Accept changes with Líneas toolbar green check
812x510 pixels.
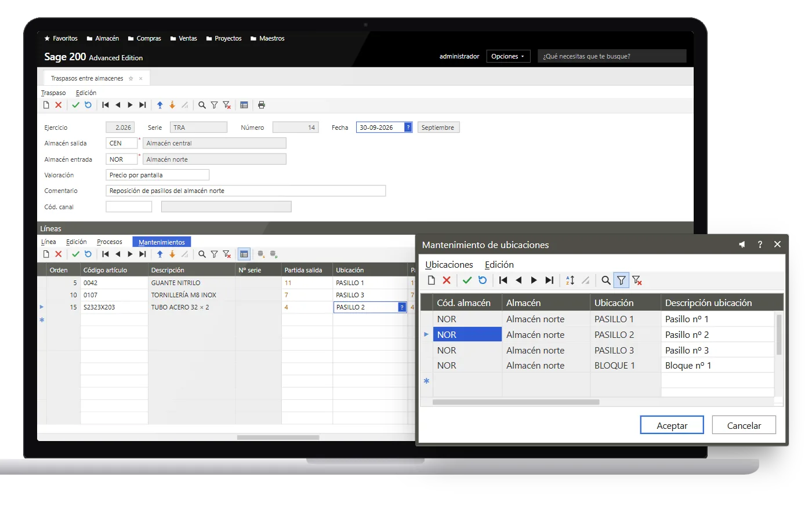point(75,254)
